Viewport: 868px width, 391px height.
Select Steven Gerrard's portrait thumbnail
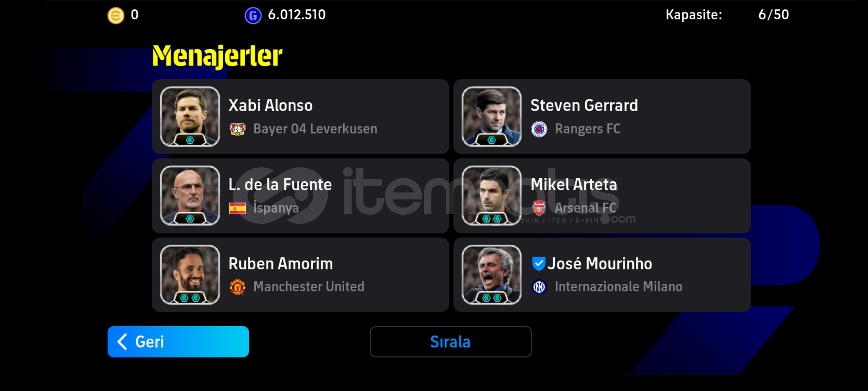492,117
